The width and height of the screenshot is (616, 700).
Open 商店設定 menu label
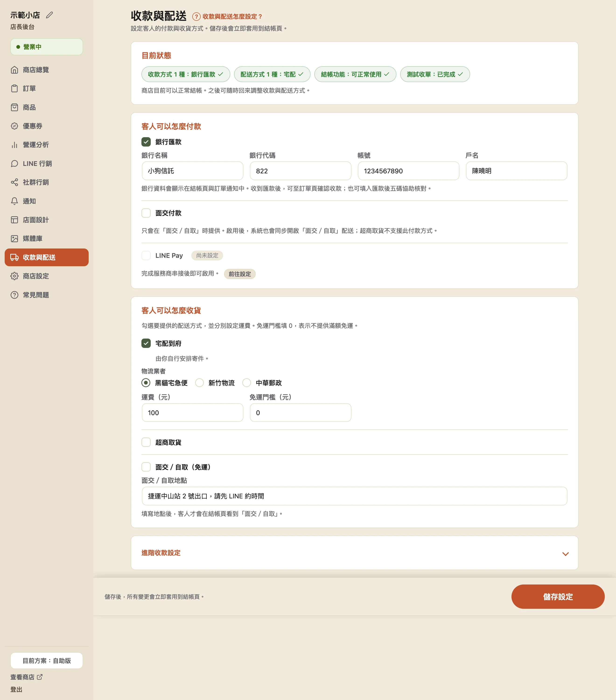coord(36,276)
